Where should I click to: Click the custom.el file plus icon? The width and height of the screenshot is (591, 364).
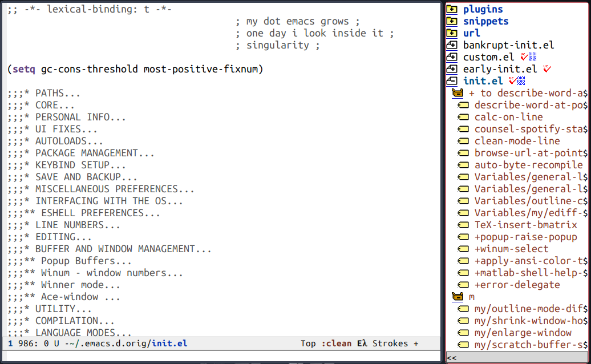click(452, 57)
